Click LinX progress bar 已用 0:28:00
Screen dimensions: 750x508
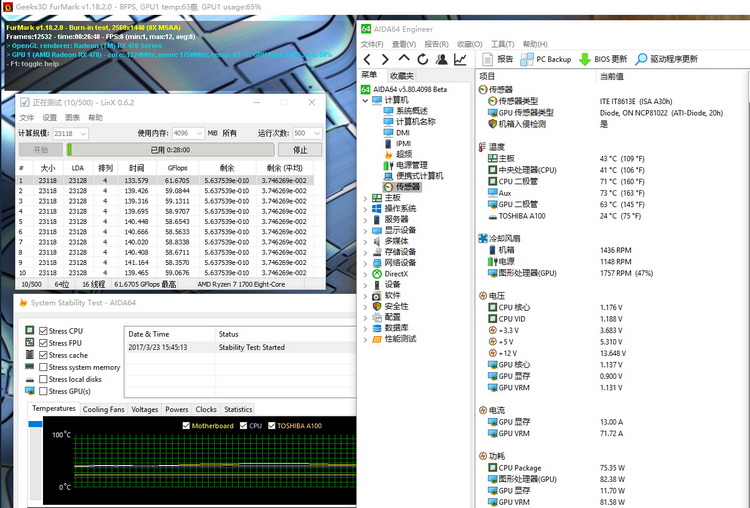170,150
